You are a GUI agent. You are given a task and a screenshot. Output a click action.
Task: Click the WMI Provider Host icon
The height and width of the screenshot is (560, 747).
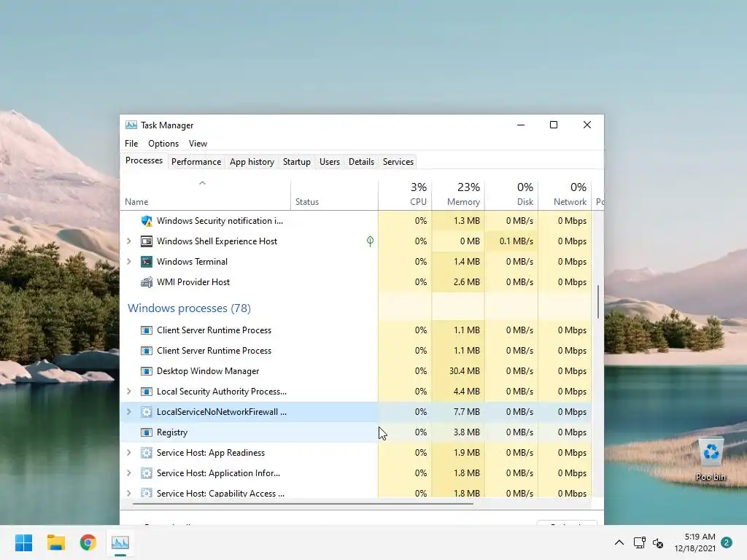pos(146,282)
